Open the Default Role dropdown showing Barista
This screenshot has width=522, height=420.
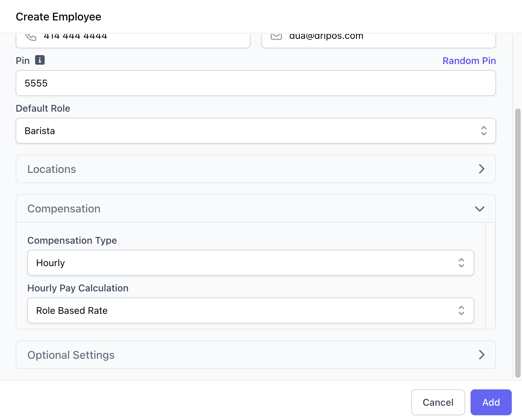pos(256,131)
